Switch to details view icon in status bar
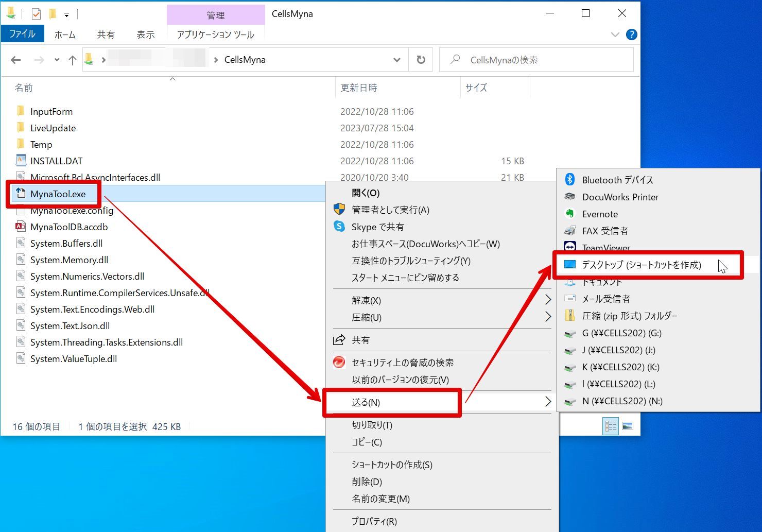The height and width of the screenshot is (532, 762). 611,426
